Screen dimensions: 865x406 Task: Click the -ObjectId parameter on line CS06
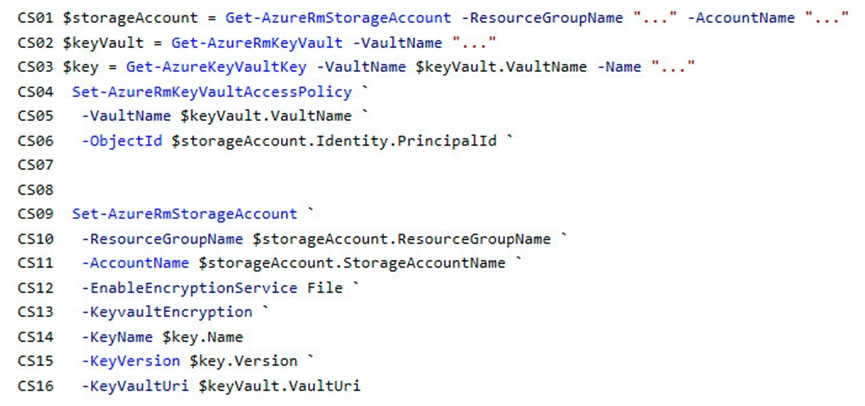122,141
